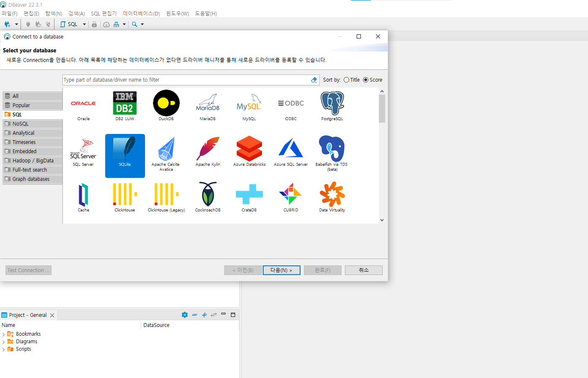Click the DataSource column header
588x378 pixels.
190,325
